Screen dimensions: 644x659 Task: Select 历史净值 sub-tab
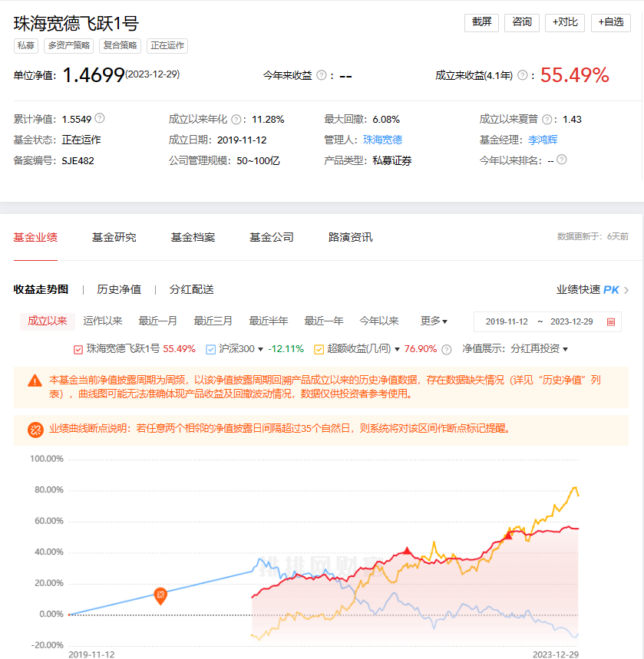click(119, 289)
